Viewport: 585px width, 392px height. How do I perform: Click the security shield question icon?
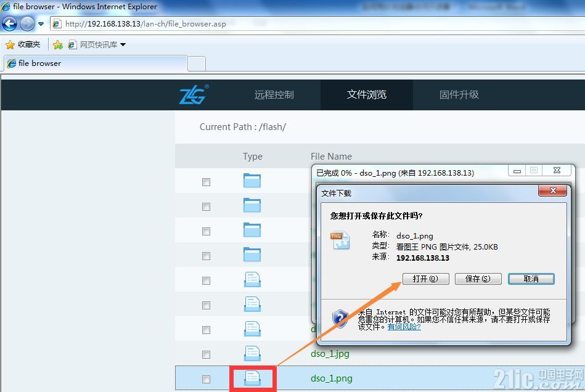[x=340, y=319]
